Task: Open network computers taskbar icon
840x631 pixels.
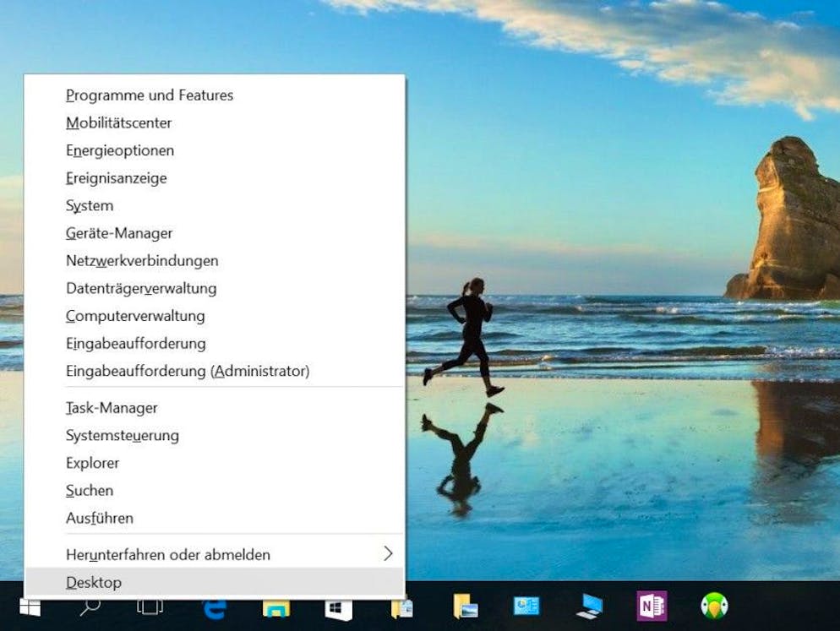Action: 591,607
